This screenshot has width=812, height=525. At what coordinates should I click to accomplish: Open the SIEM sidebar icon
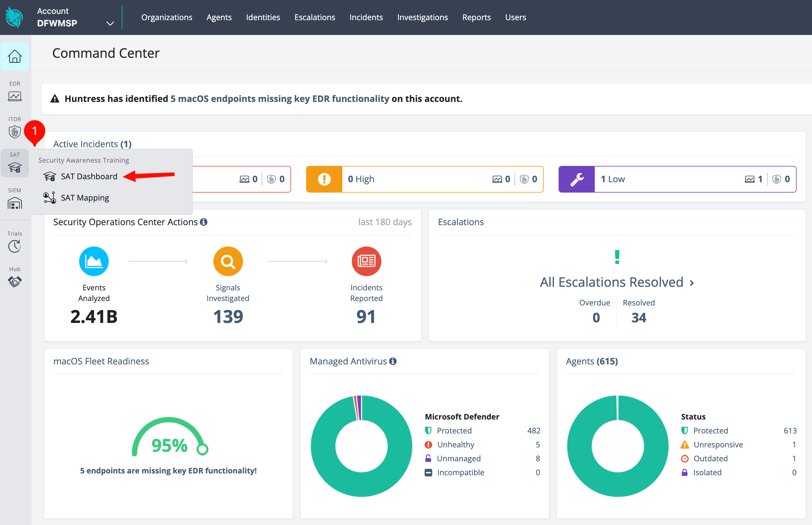pyautogui.click(x=15, y=204)
